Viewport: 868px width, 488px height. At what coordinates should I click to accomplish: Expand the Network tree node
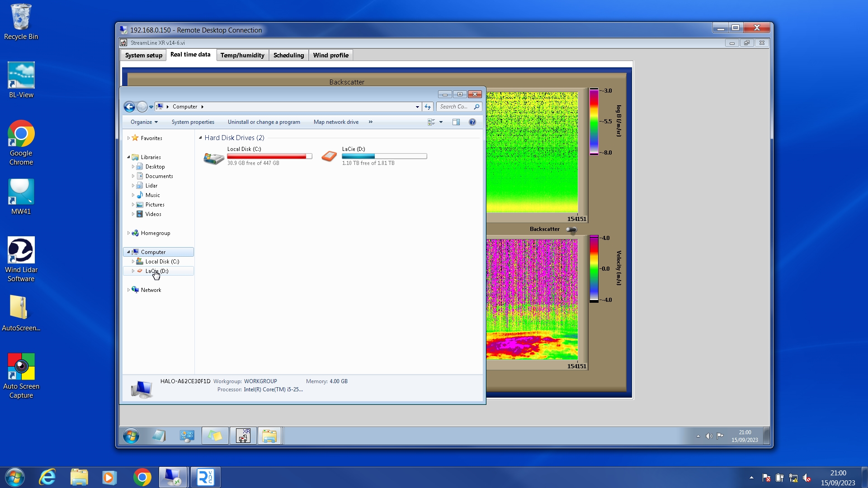[x=128, y=290]
